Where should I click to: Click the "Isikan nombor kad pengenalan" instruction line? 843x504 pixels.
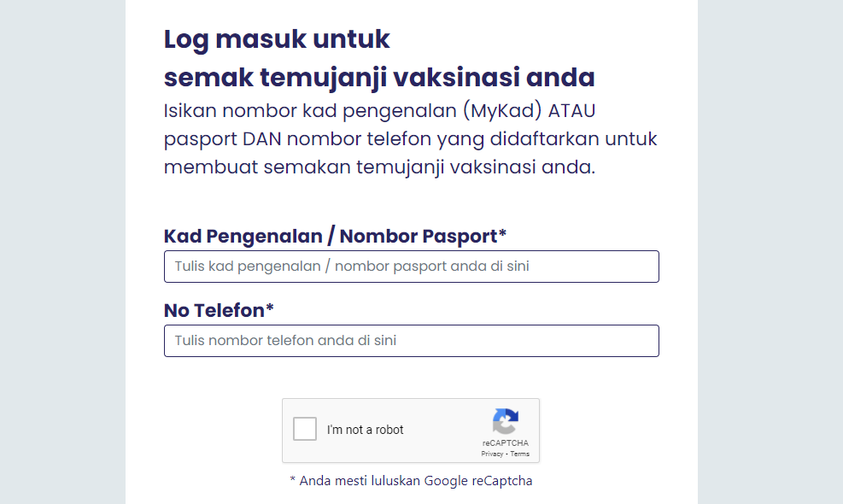(x=389, y=111)
